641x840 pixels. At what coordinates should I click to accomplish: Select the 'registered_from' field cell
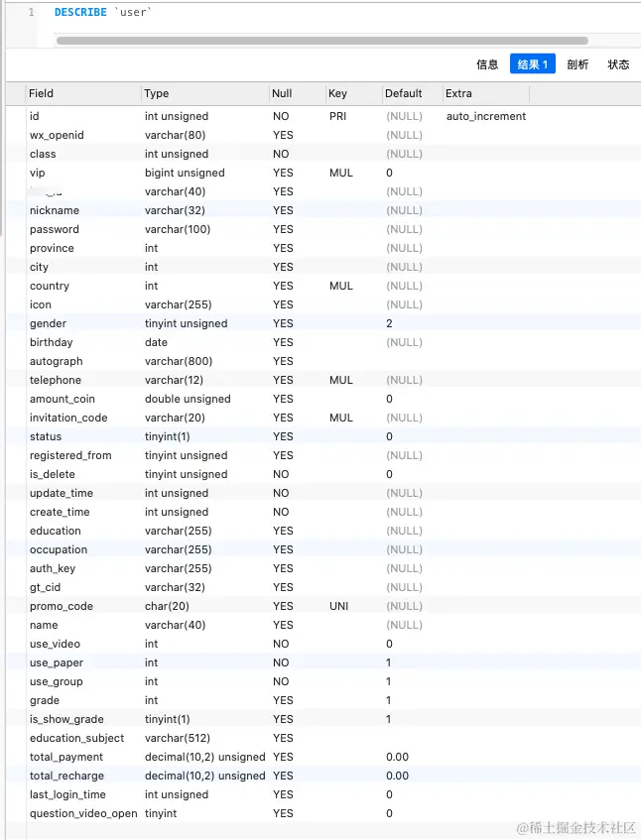coord(70,455)
